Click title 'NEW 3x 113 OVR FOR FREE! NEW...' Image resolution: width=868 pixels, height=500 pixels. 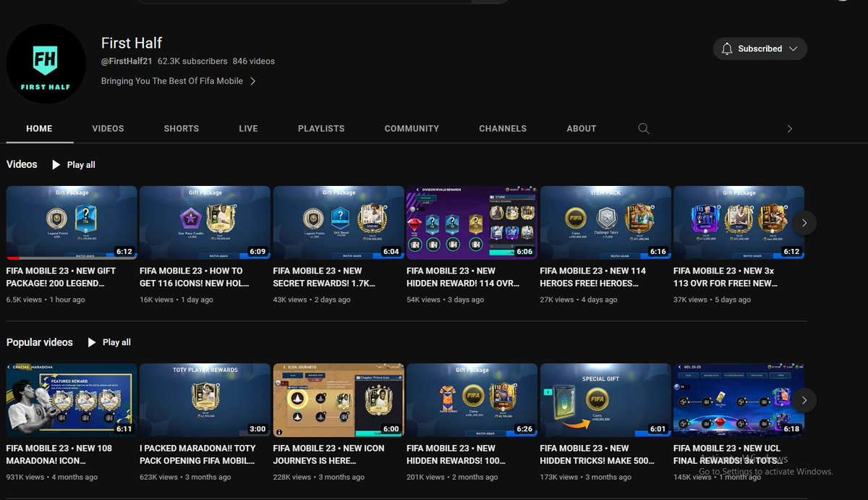coord(725,277)
